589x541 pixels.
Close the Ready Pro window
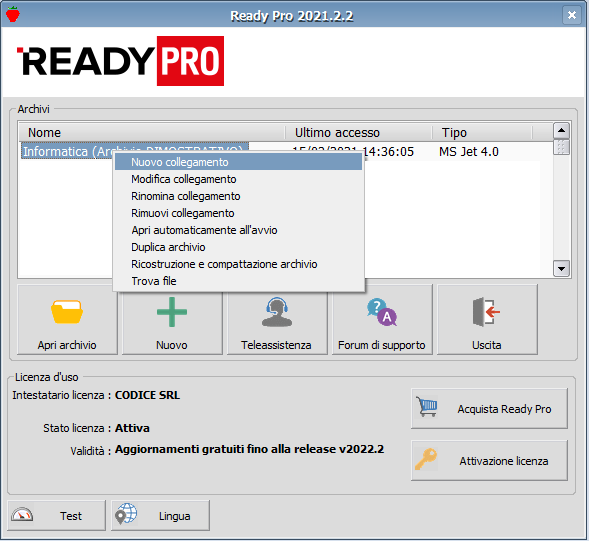click(572, 15)
